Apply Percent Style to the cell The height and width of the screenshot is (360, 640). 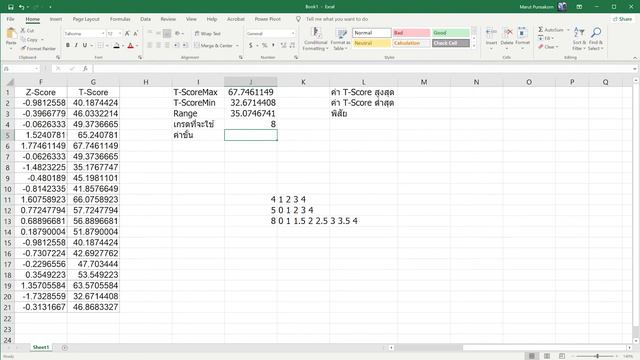click(264, 45)
